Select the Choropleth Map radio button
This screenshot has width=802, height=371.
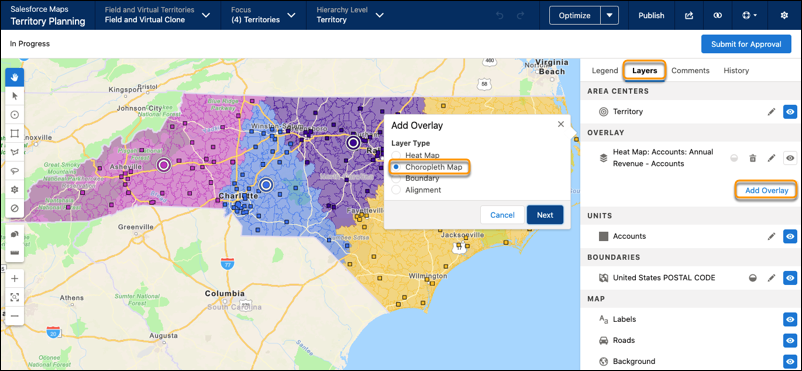click(396, 167)
